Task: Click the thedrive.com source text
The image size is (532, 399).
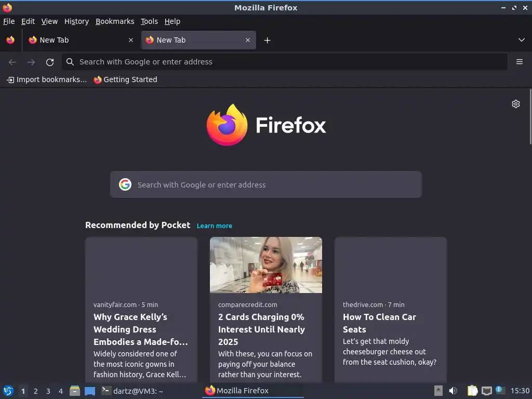Action: pyautogui.click(x=363, y=304)
